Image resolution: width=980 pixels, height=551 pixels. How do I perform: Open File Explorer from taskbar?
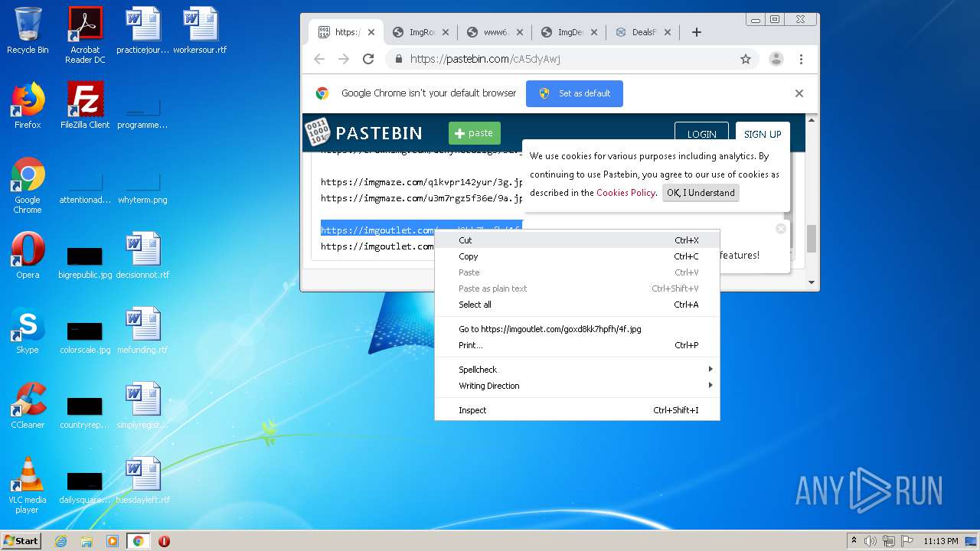[x=87, y=541]
